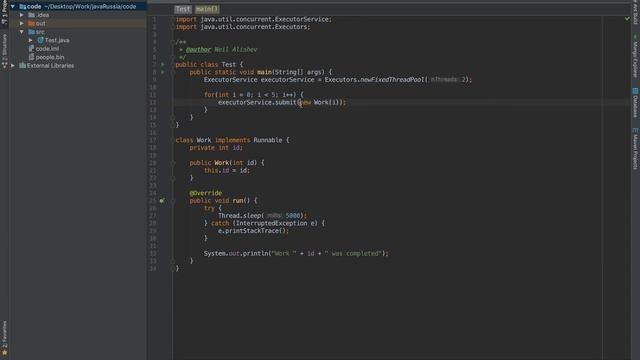Expand the External Libraries arrow

click(x=13, y=66)
